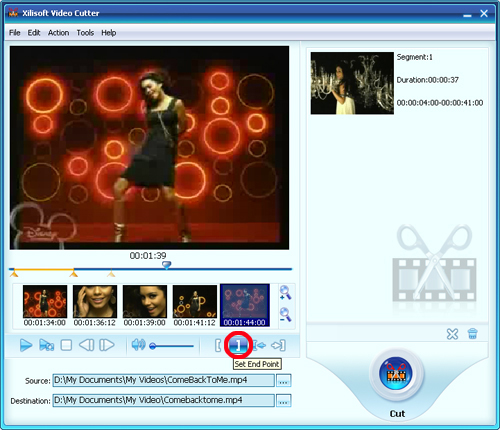Select Segment 1 thumbnail in list
This screenshot has width=500, height=430.
pyautogui.click(x=352, y=83)
